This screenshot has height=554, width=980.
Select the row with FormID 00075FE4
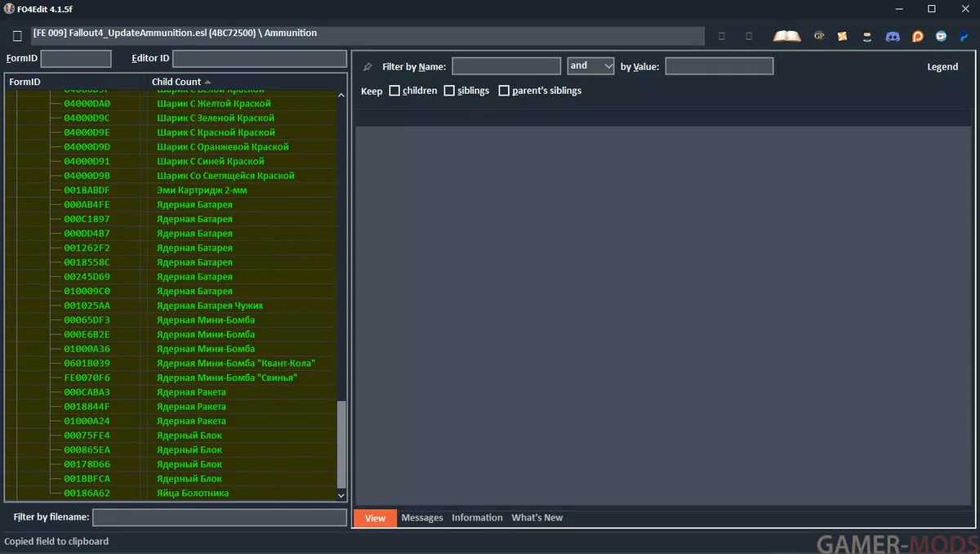170,436
